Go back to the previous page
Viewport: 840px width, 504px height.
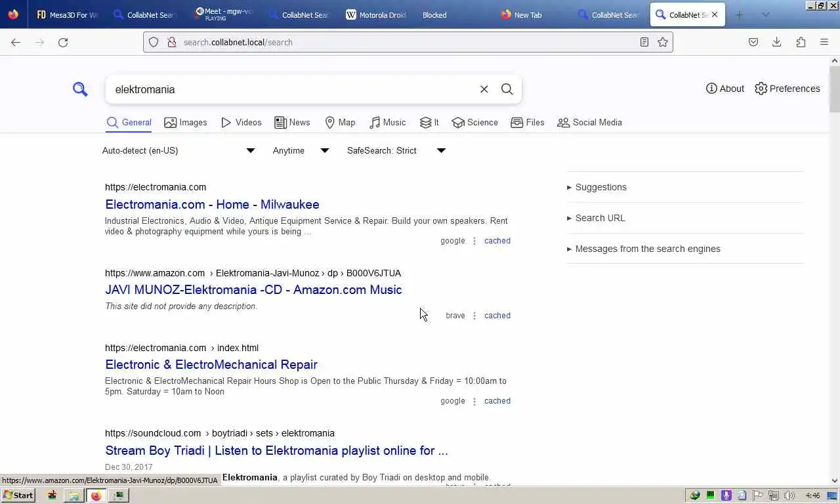tap(16, 42)
